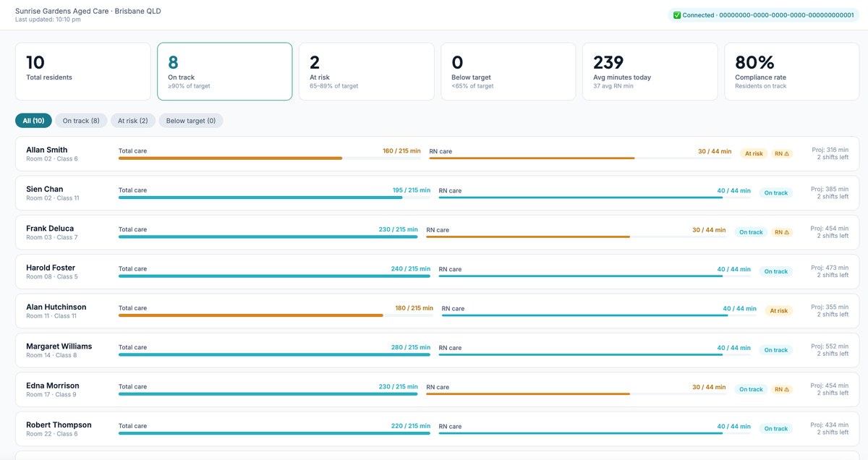Show the At risk (2) residents tab

click(133, 121)
